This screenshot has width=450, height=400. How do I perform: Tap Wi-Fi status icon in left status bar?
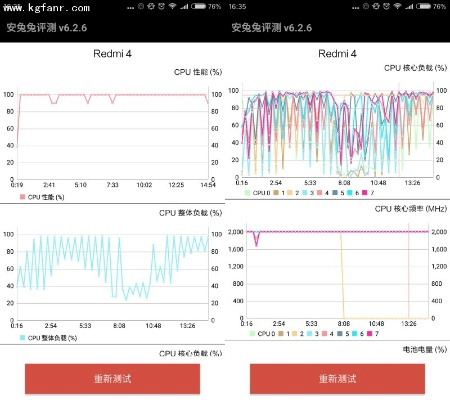[172, 6]
